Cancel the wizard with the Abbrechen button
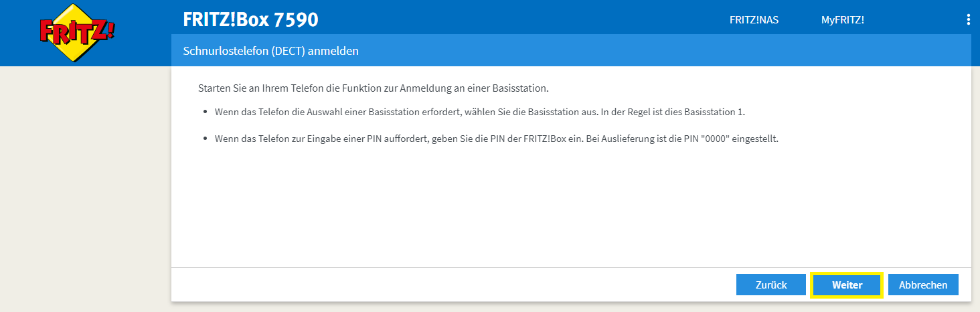The image size is (980, 312). 923,285
